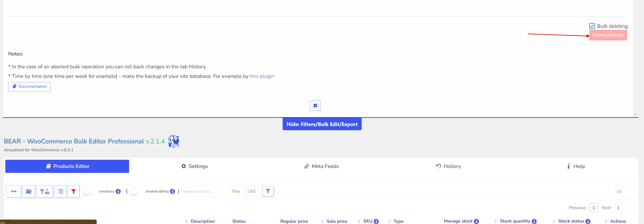This screenshot has width=644, height=224.
Task: Follow the 'this plugin' link
Action: click(x=262, y=76)
